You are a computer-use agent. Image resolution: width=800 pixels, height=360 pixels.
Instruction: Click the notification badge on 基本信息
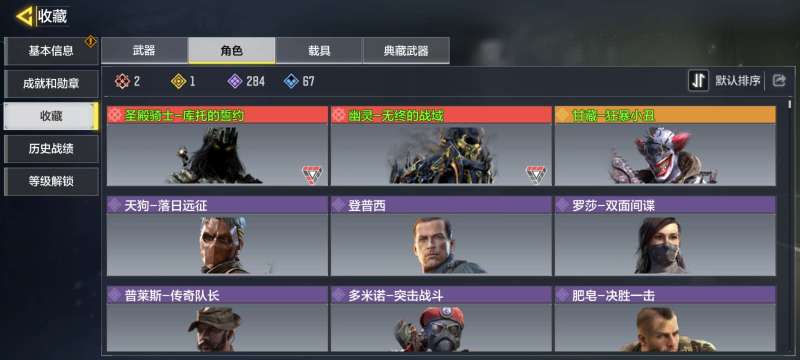click(x=90, y=41)
